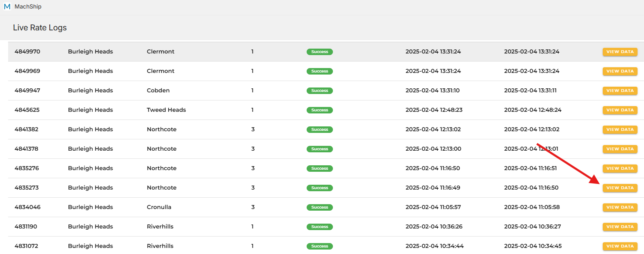Click the MachShip logo icon
The height and width of the screenshot is (254, 644).
coord(7,6)
